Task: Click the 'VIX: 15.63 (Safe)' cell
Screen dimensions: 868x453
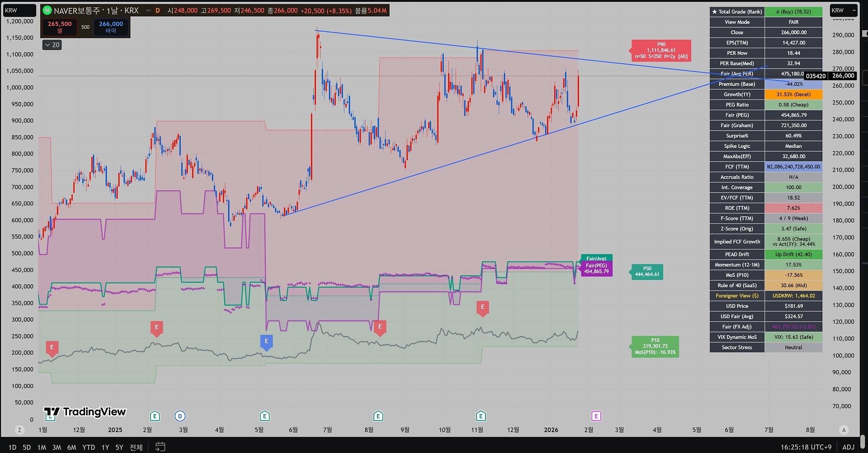Action: pos(793,337)
